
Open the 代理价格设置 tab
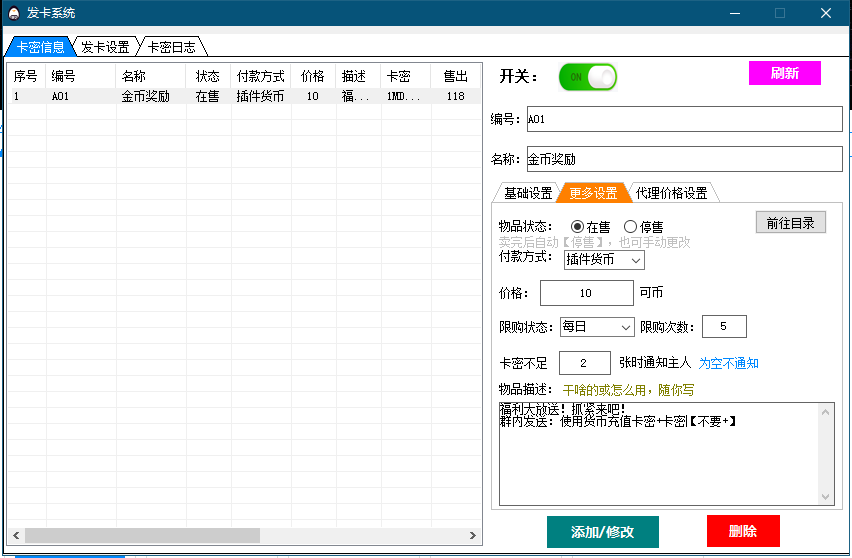coord(671,193)
